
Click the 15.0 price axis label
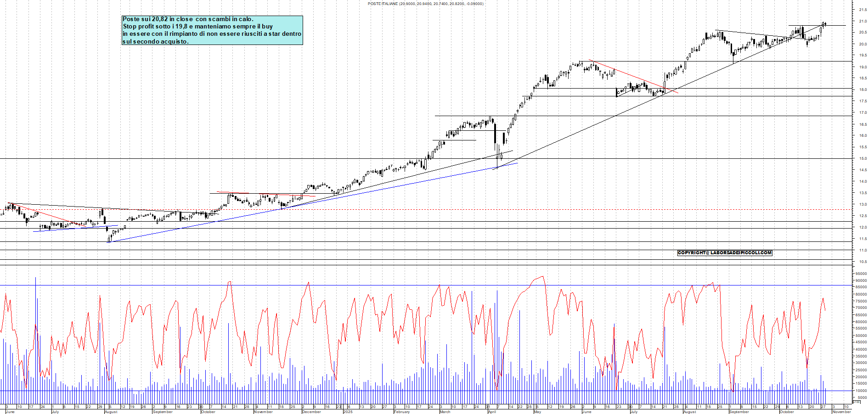(x=862, y=159)
